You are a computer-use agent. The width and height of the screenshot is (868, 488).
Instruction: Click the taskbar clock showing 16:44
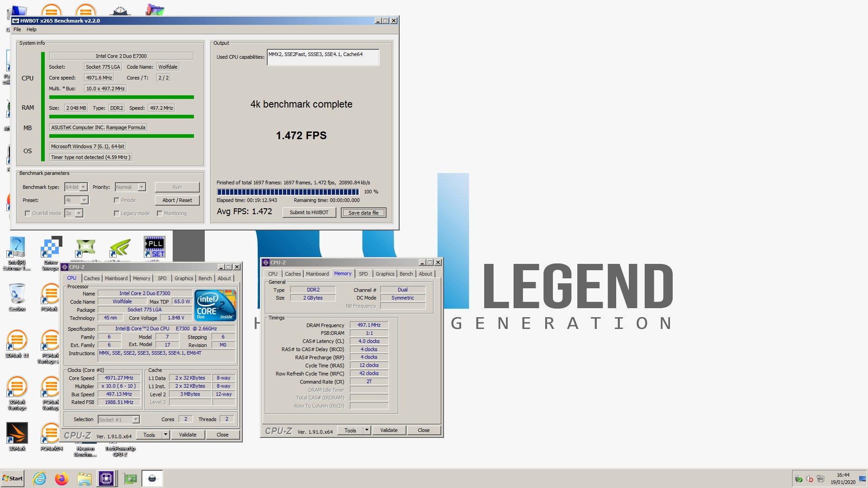click(843, 479)
